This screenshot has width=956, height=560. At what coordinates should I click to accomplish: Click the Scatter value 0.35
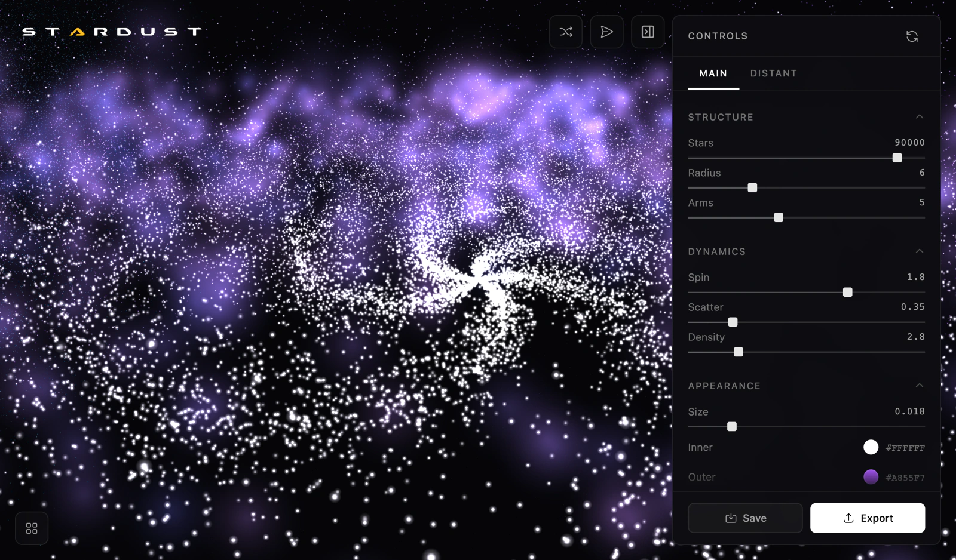point(913,307)
